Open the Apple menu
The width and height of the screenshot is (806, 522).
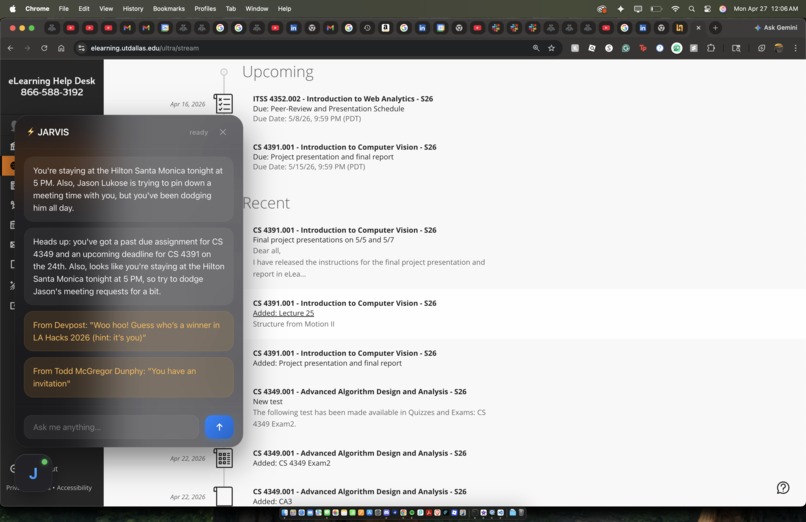coord(12,9)
